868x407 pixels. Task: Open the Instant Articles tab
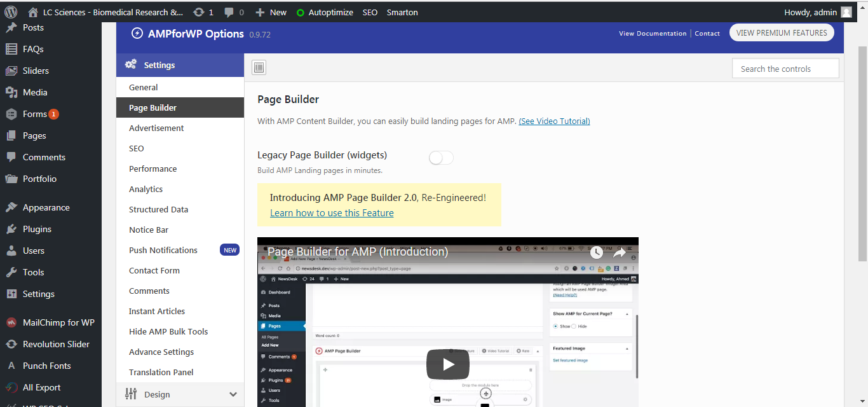click(x=180, y=311)
